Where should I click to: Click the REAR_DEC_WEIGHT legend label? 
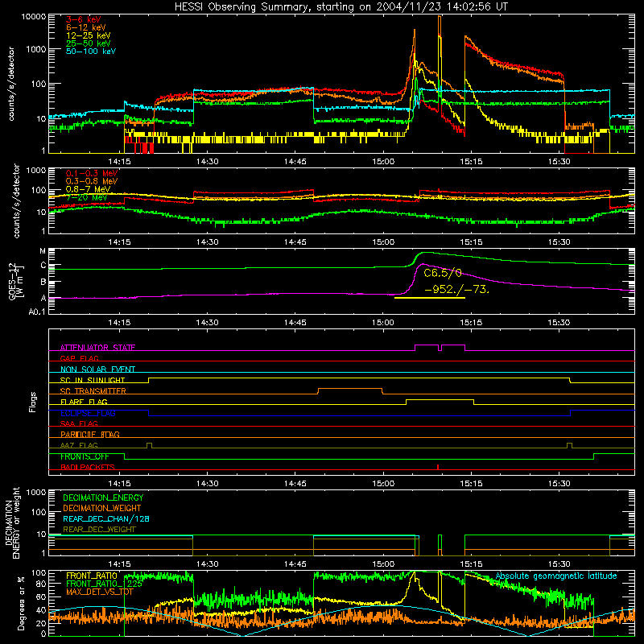99,530
